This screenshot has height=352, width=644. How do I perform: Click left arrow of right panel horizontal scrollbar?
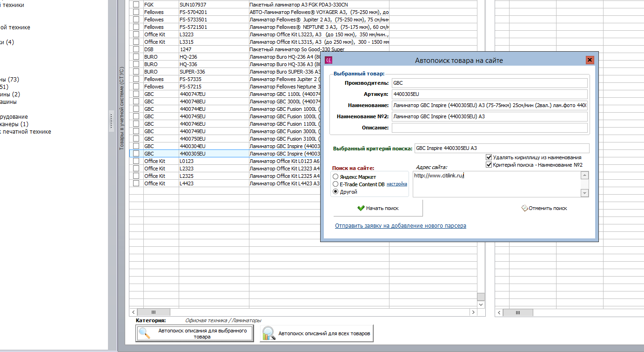(x=499, y=312)
